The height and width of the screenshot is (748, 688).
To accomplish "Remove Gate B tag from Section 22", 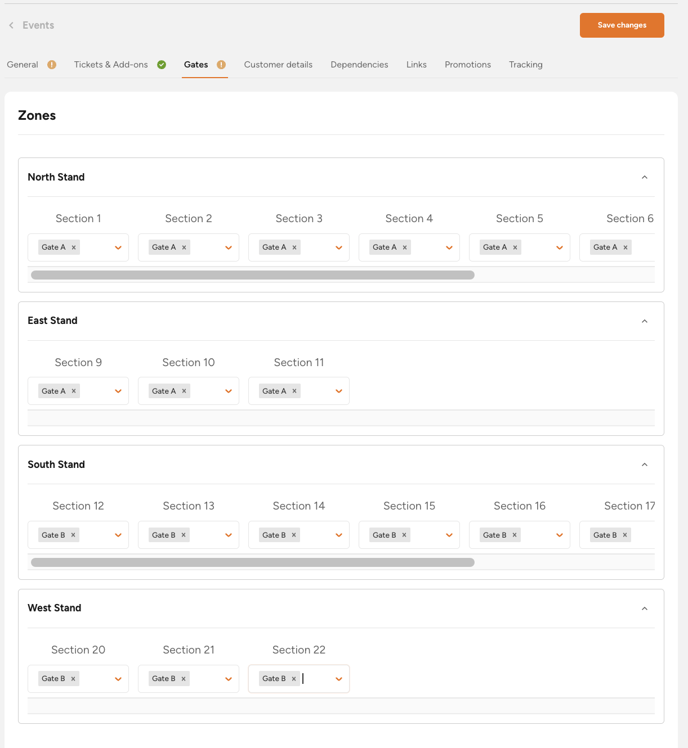I will pyautogui.click(x=294, y=679).
